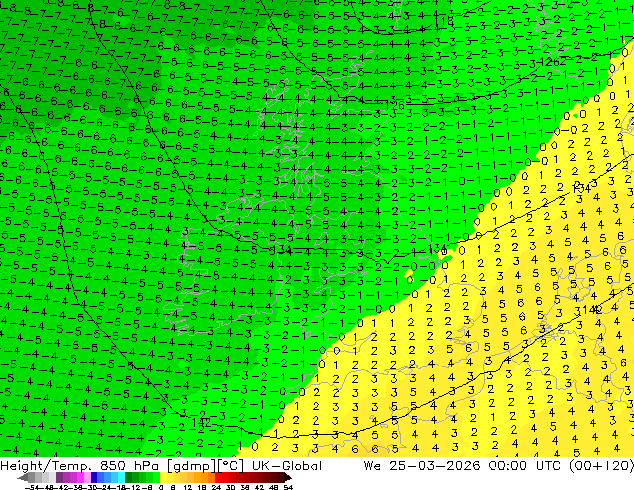Click the dark maroon right arrow end of legend

point(288,478)
